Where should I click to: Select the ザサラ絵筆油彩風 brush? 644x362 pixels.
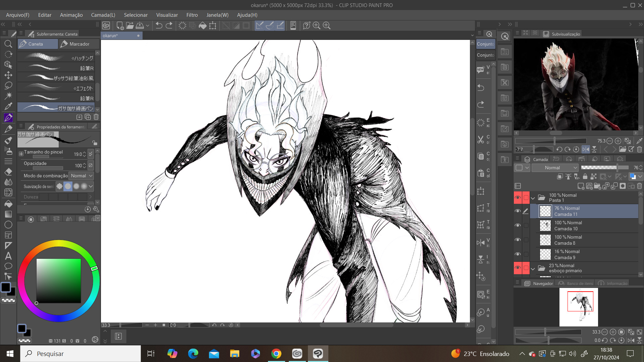[56, 77]
